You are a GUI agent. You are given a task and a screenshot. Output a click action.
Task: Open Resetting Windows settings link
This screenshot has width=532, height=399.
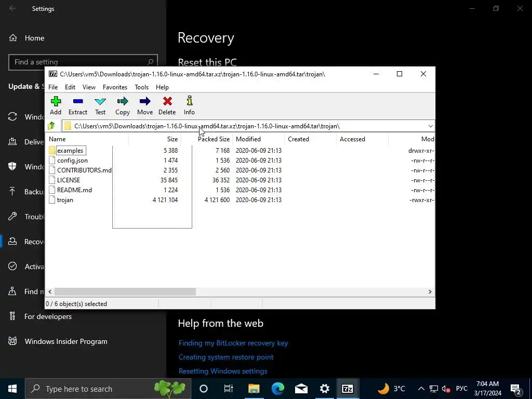(x=223, y=371)
